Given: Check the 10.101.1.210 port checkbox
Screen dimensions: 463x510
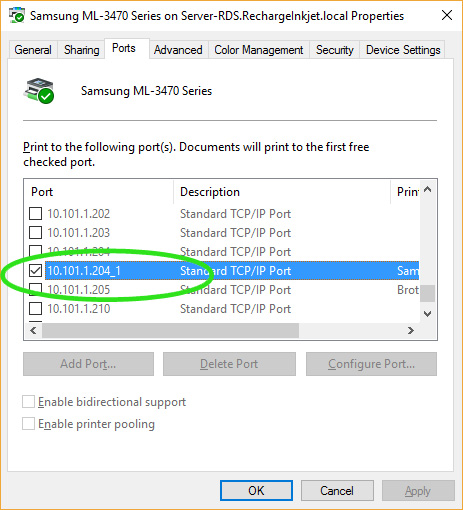Looking at the screenshot, I should (35, 309).
